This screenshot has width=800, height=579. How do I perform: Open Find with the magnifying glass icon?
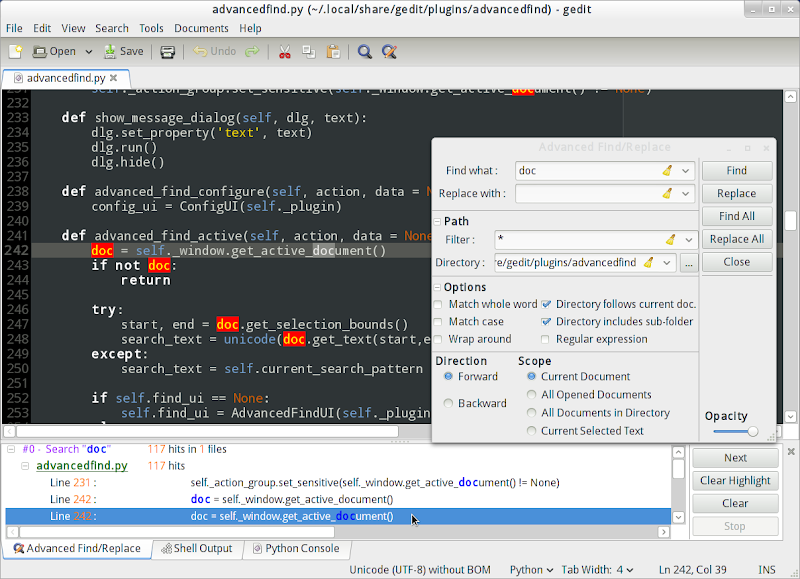coord(364,51)
